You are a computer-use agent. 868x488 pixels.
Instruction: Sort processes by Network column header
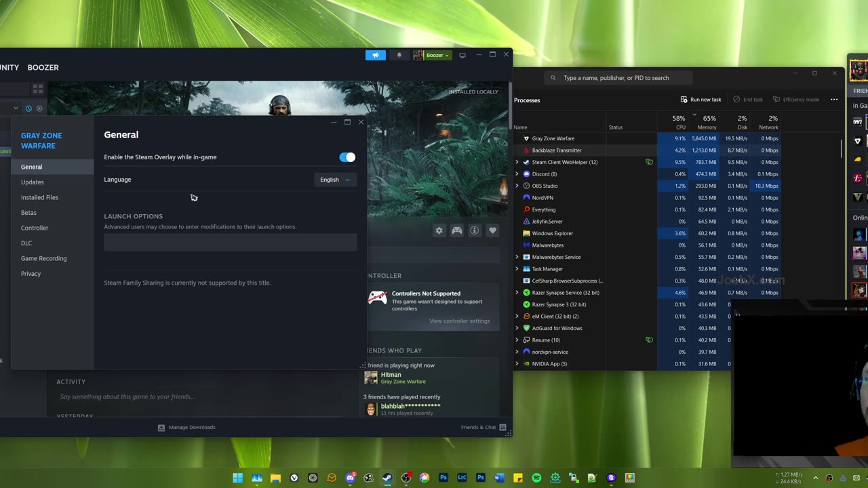tap(765, 122)
